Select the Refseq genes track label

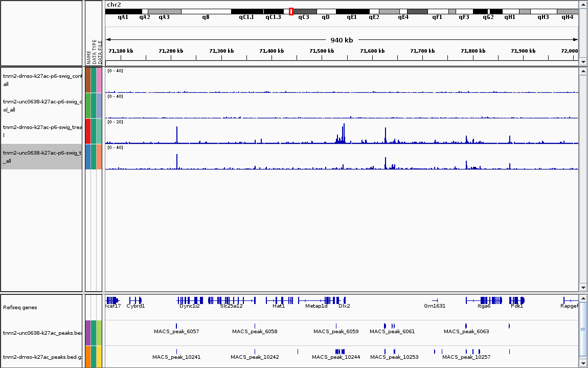20,308
